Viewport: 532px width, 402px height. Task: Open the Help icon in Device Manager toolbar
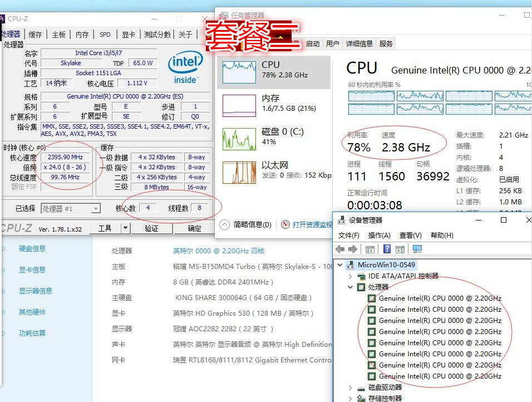387,249
